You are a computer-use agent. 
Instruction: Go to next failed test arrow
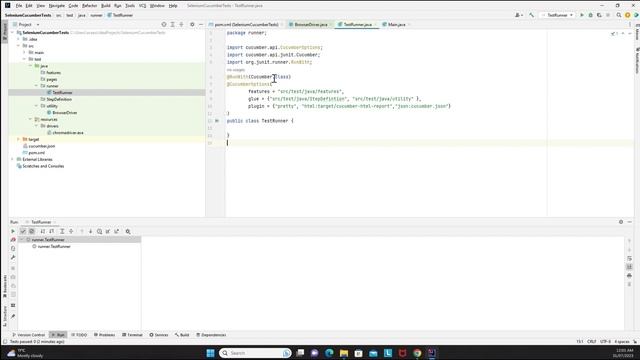90,231
